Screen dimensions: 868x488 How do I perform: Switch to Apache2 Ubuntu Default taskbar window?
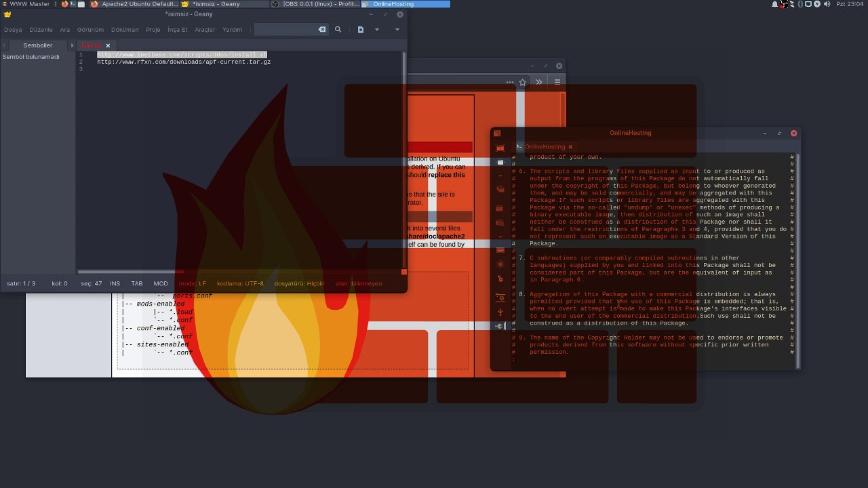134,4
